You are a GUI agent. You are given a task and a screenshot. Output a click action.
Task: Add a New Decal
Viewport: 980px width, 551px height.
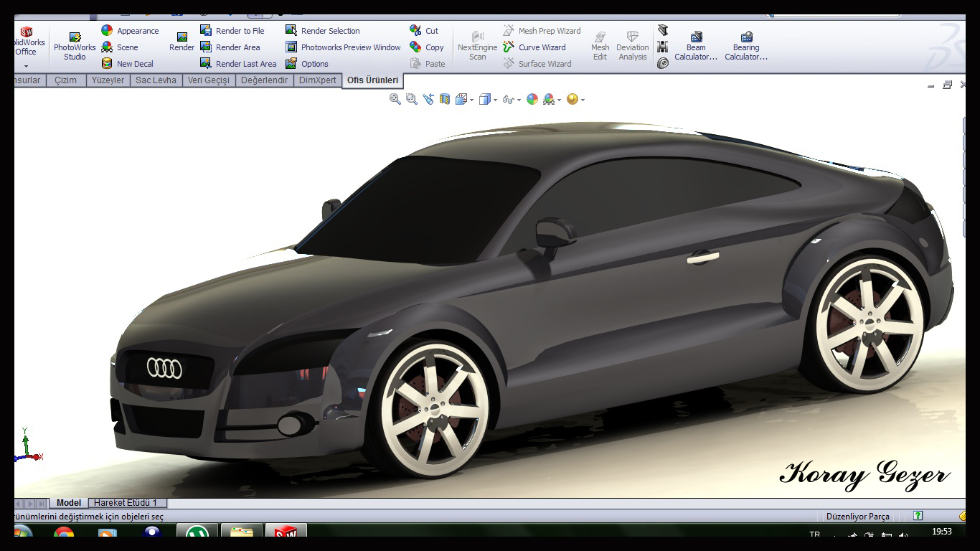(x=127, y=64)
